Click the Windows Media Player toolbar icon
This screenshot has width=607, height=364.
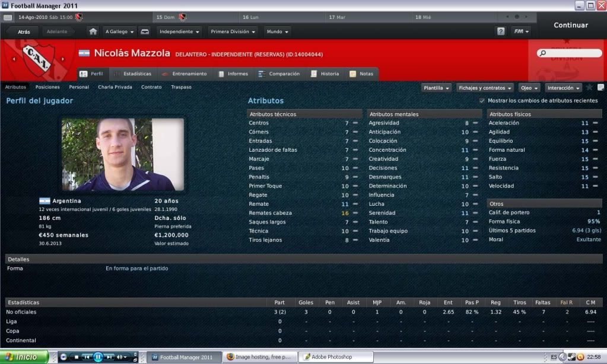pos(63,357)
